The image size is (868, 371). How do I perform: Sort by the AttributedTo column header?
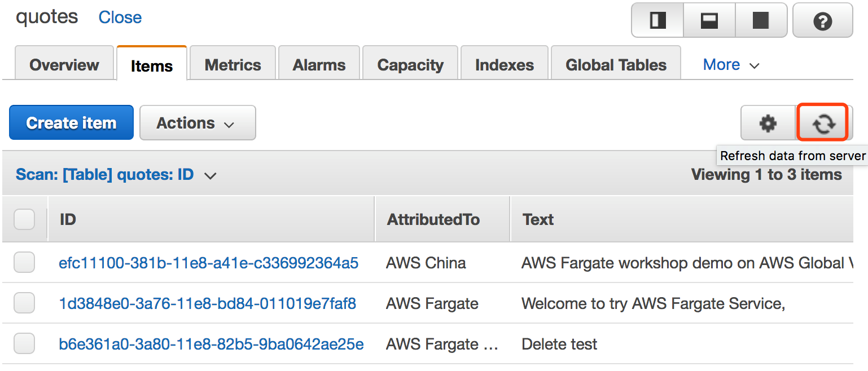(x=433, y=219)
